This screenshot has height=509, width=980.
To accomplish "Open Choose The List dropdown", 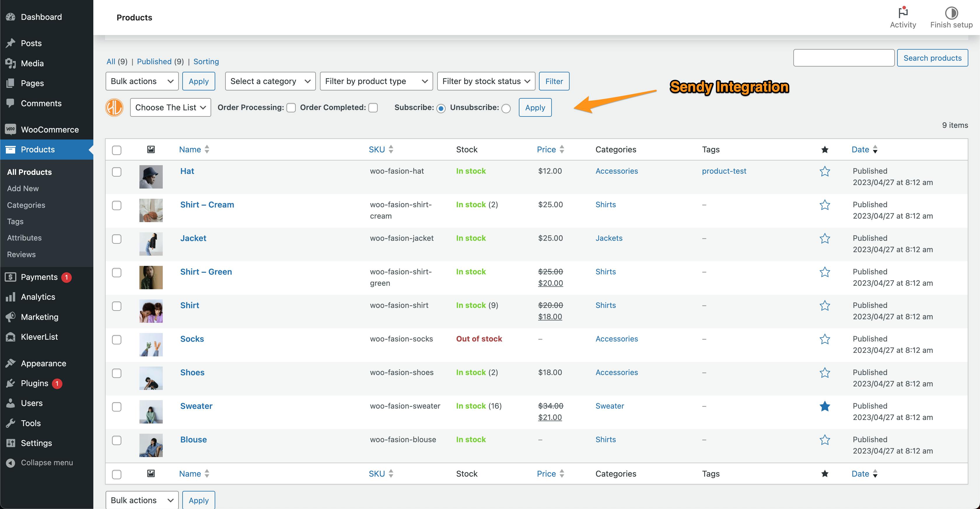I will [x=170, y=107].
